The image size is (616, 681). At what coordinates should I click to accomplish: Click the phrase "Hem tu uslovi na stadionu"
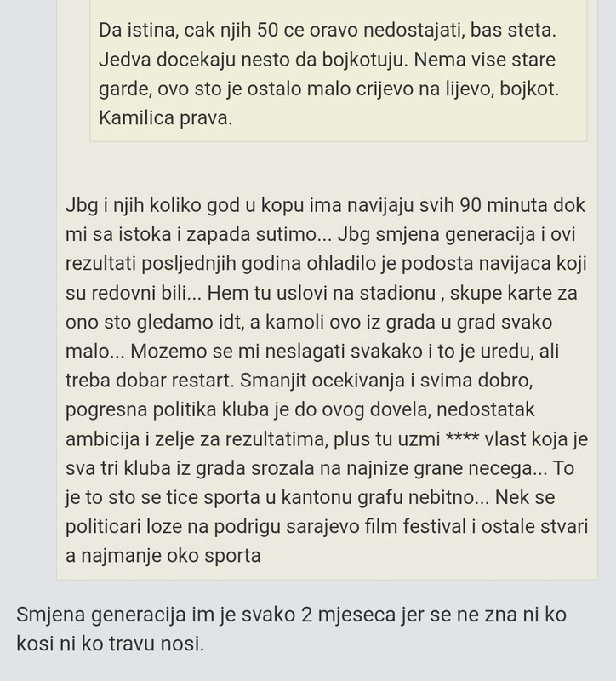point(322,293)
